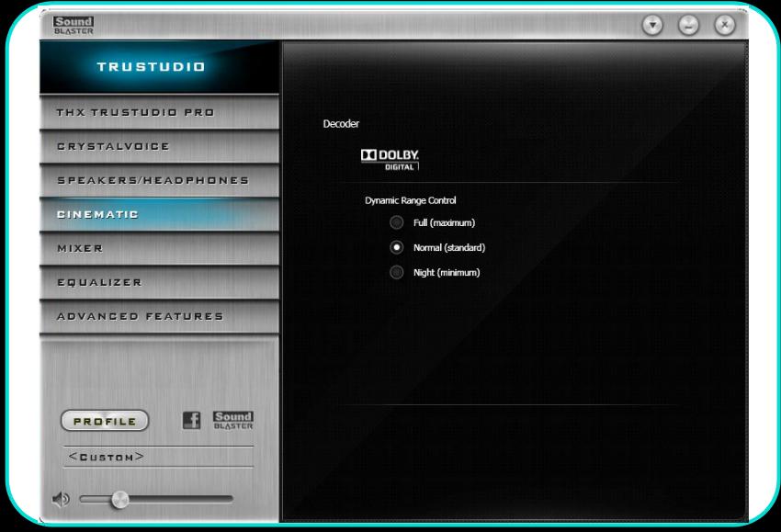
Task: Click the master volume slider knob
Action: point(119,499)
